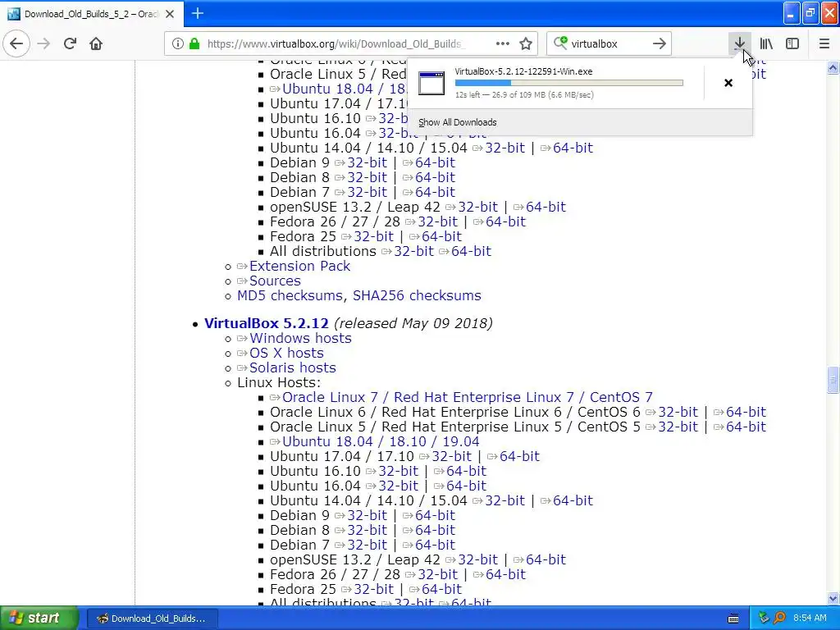Click the forward navigation arrow
The image size is (840, 630).
(43, 43)
